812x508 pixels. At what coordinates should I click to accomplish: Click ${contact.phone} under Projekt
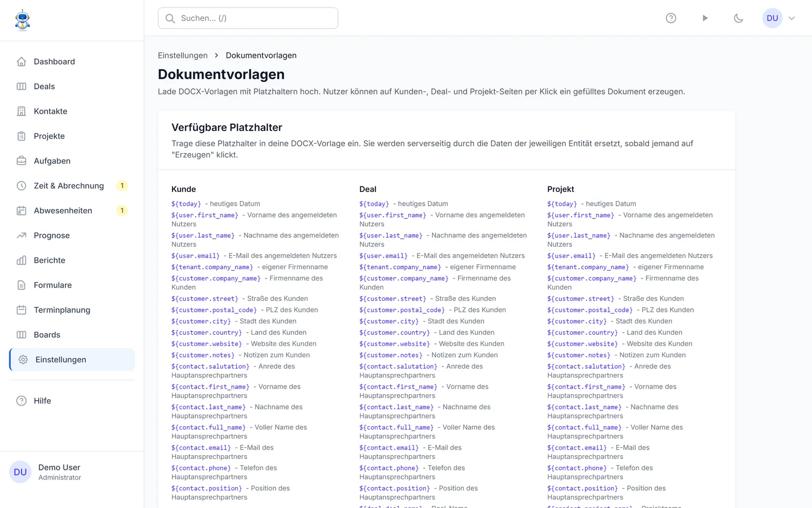[577, 468]
